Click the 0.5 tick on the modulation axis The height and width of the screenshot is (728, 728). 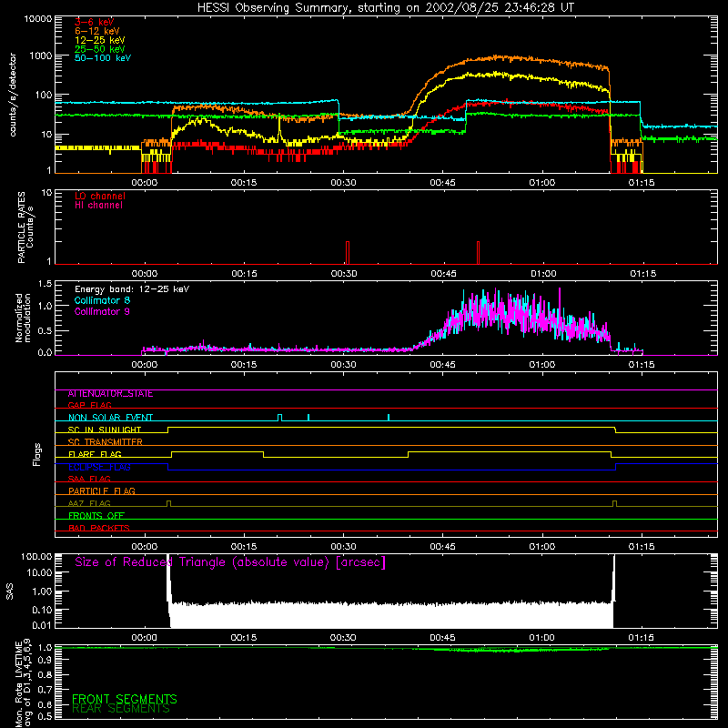[45, 331]
